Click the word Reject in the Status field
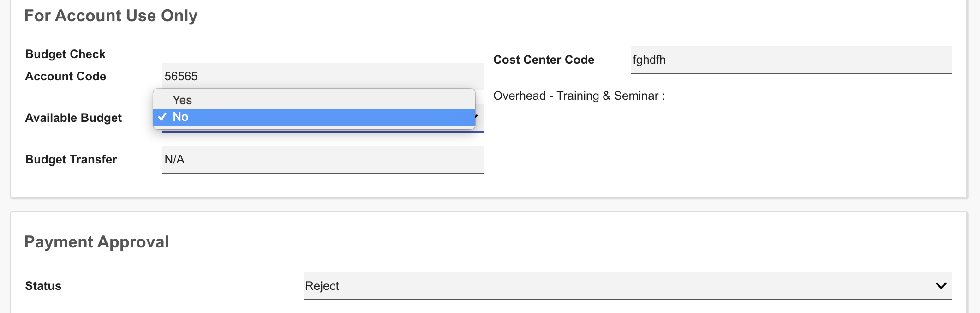Viewport: 980px width, 313px height. (322, 286)
